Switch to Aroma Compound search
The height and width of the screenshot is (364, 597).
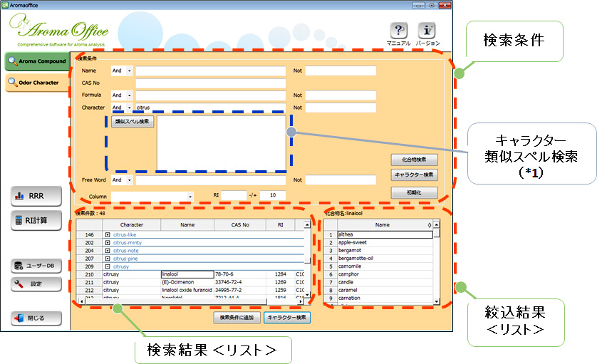37,61
